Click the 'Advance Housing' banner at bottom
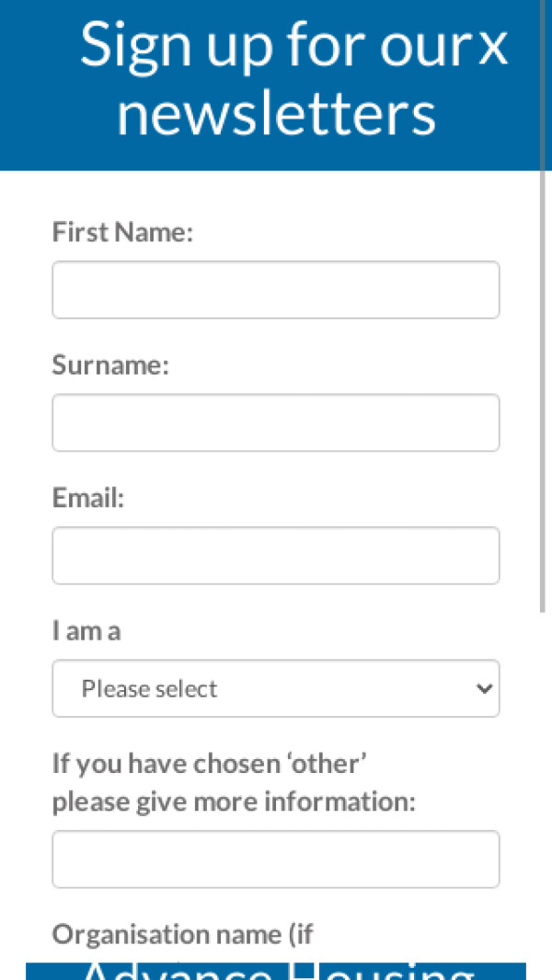Image resolution: width=552 pixels, height=980 pixels. click(x=276, y=972)
